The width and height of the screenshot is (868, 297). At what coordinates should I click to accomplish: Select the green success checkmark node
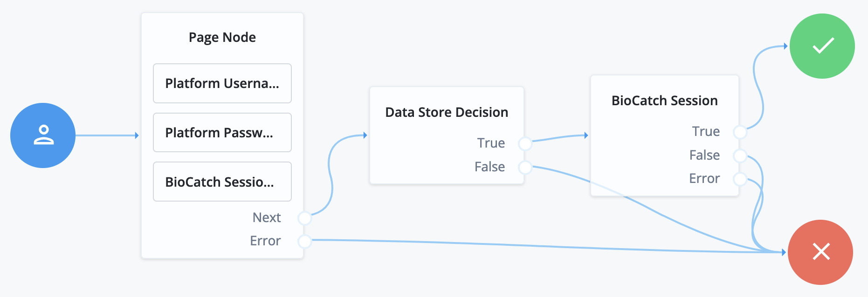pos(822,46)
